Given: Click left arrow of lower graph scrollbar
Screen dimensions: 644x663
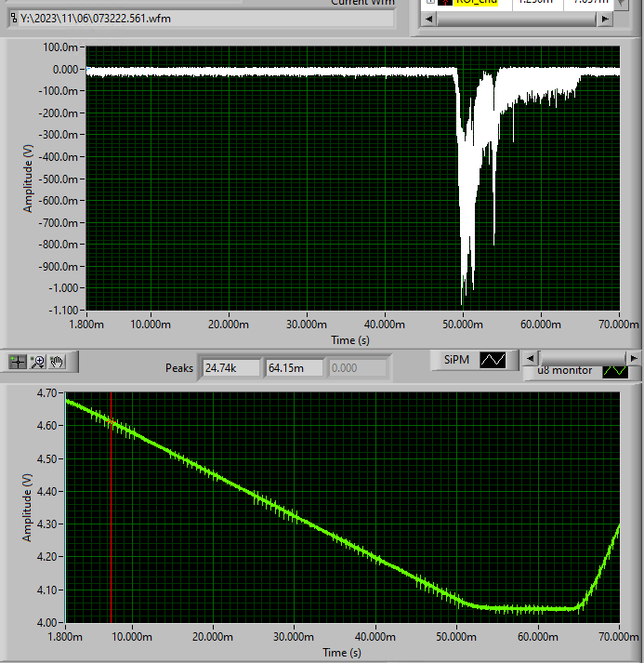Looking at the screenshot, I should click(x=530, y=358).
